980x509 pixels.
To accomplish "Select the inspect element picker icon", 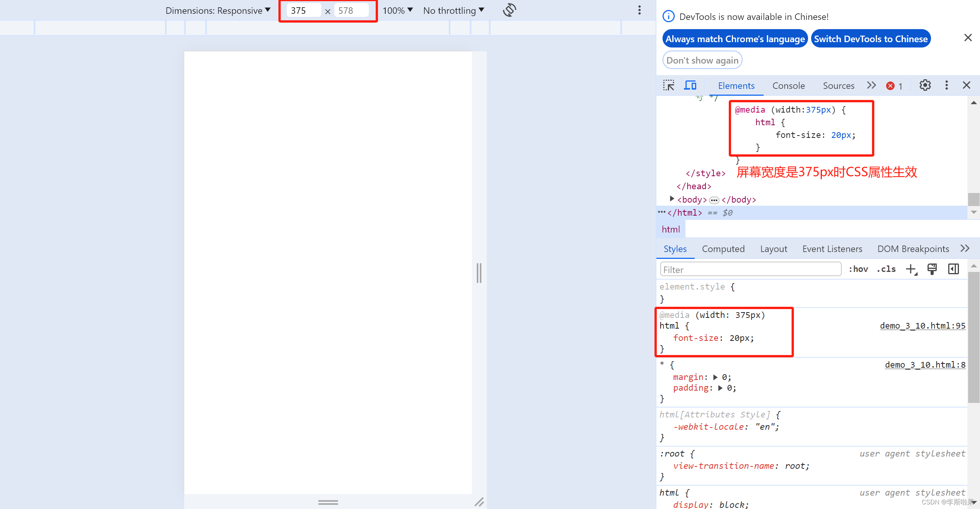I will point(669,85).
